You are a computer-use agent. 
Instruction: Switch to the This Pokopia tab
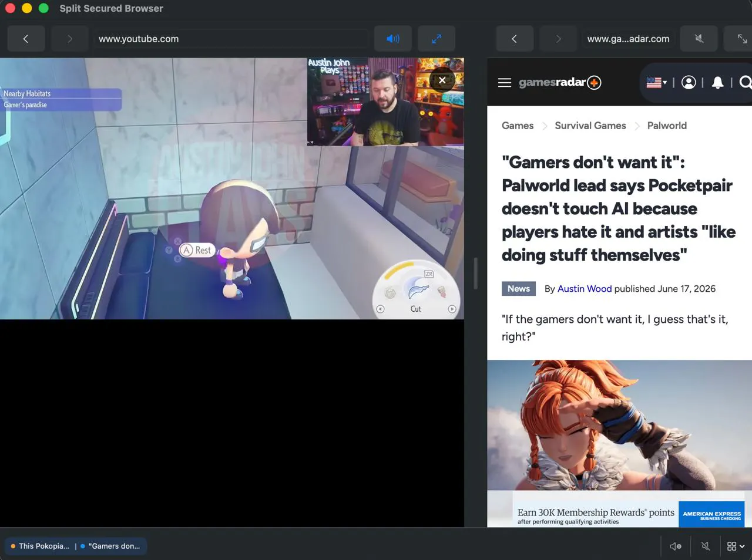tap(39, 546)
